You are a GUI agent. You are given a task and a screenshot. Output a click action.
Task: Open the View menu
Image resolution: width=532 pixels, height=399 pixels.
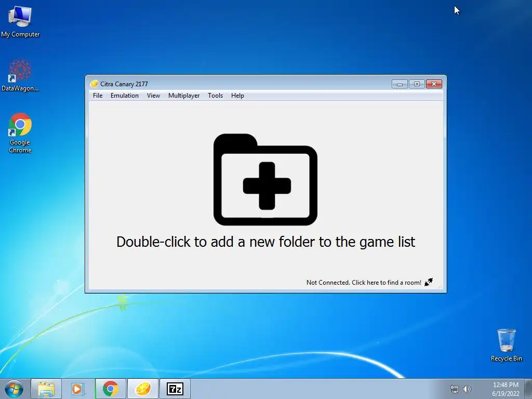[x=153, y=96]
